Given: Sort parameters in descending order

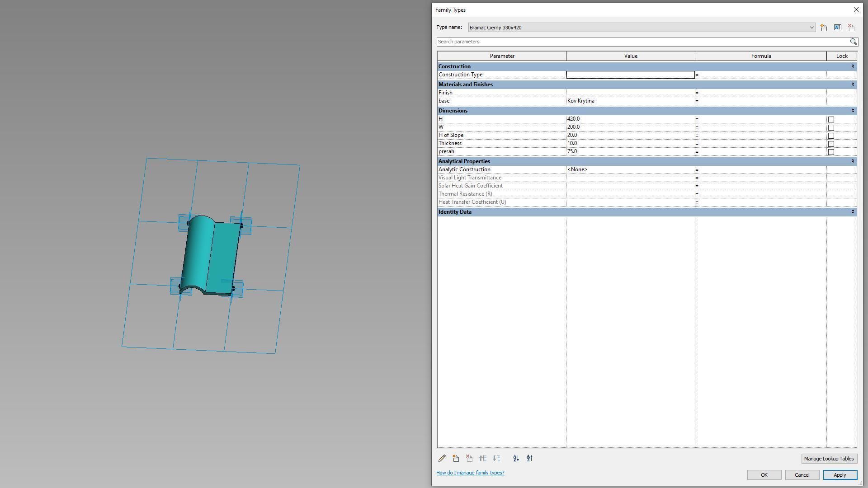Looking at the screenshot, I should point(529,458).
